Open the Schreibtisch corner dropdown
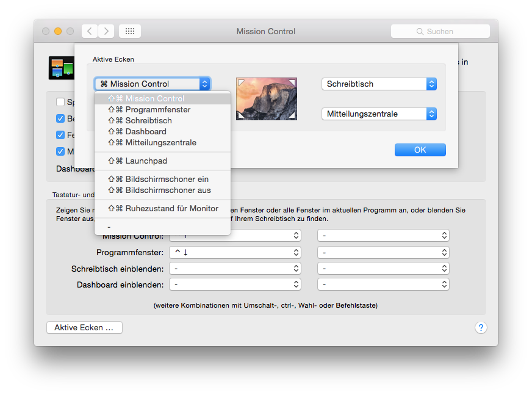Image resolution: width=532 pixels, height=395 pixels. click(x=379, y=84)
